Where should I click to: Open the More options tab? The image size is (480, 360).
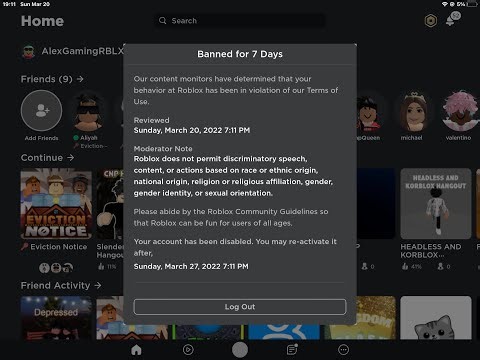pyautogui.click(x=343, y=350)
